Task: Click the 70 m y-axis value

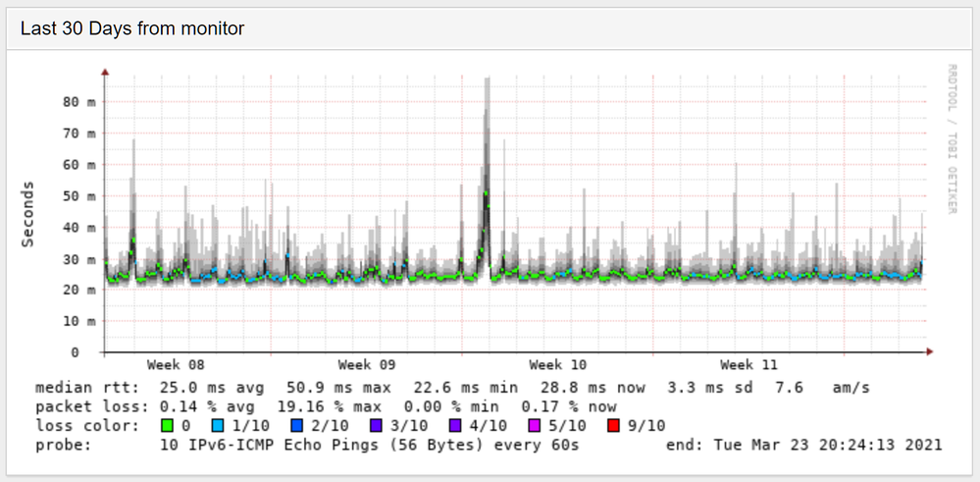Action: coord(79,134)
